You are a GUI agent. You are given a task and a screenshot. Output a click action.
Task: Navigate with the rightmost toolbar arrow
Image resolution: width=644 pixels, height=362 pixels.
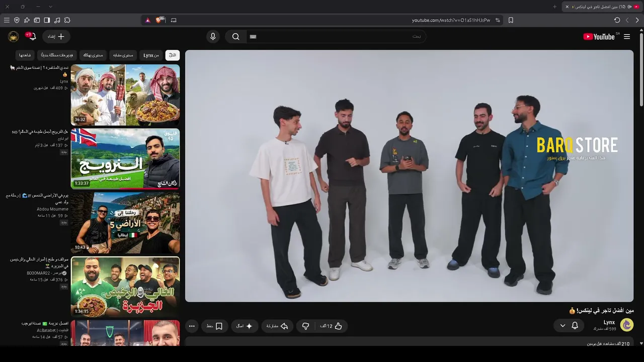[x=637, y=20]
